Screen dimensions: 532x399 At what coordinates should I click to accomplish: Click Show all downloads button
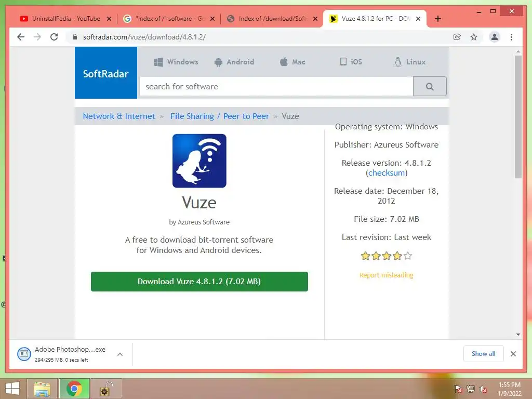[484, 354]
